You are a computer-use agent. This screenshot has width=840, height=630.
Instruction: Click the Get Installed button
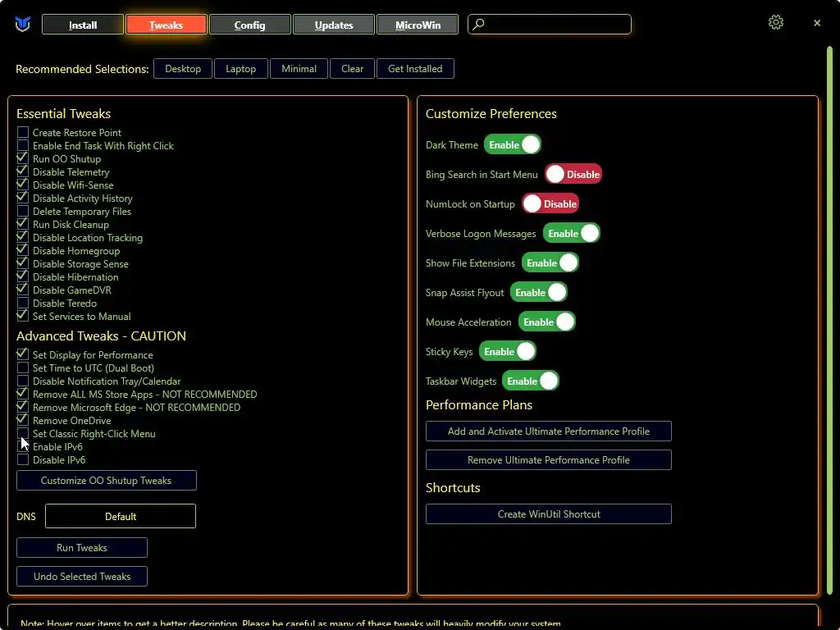pos(415,69)
